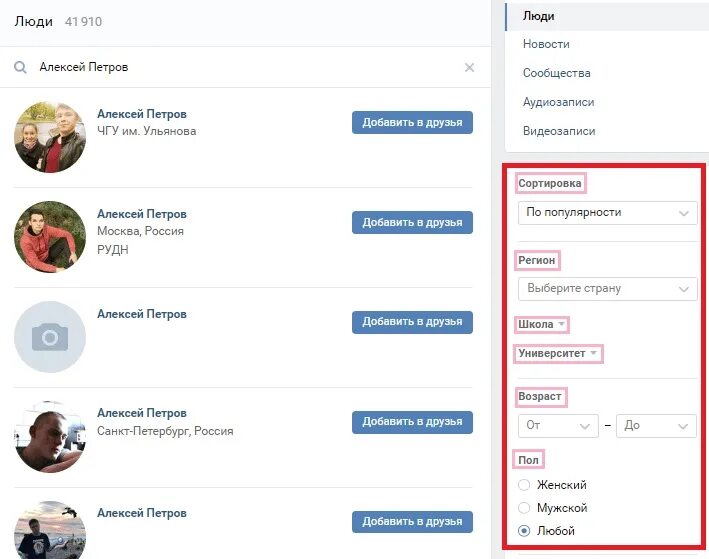Open the avatar of Алексей Петров from Санкт-Петербург
Image resolution: width=709 pixels, height=559 pixels.
click(50, 437)
